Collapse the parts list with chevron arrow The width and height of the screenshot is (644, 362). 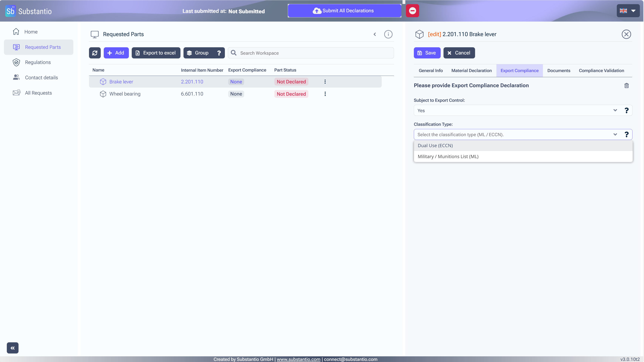375,34
